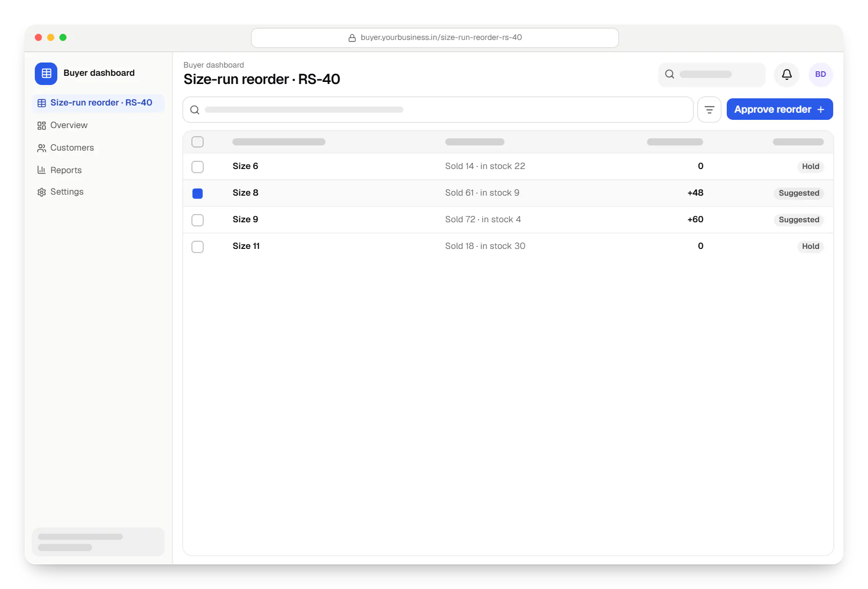The width and height of the screenshot is (868, 589).
Task: Open Settings from the sidebar
Action: click(98, 192)
